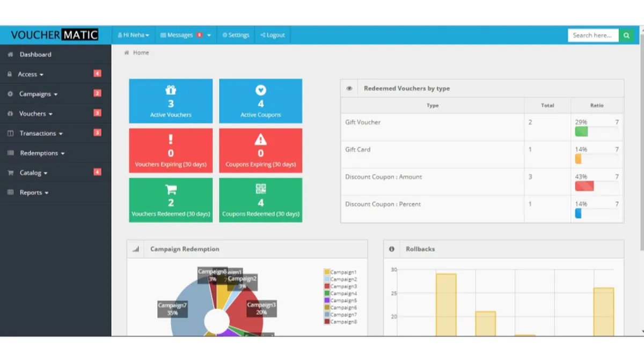Open Settings from the top bar

(x=236, y=35)
